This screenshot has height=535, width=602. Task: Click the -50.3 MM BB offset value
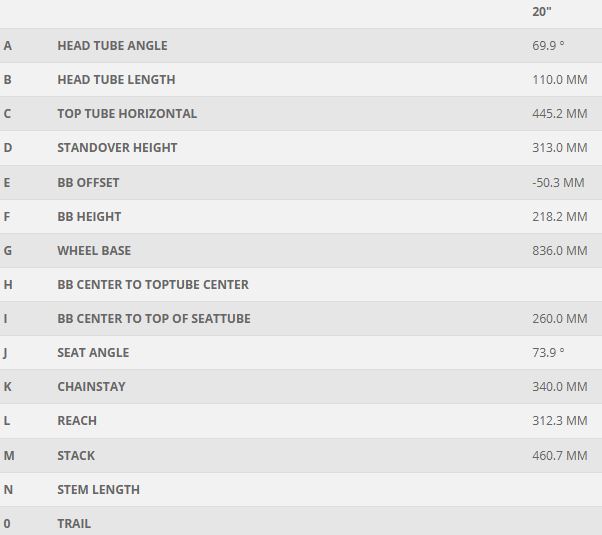click(558, 183)
